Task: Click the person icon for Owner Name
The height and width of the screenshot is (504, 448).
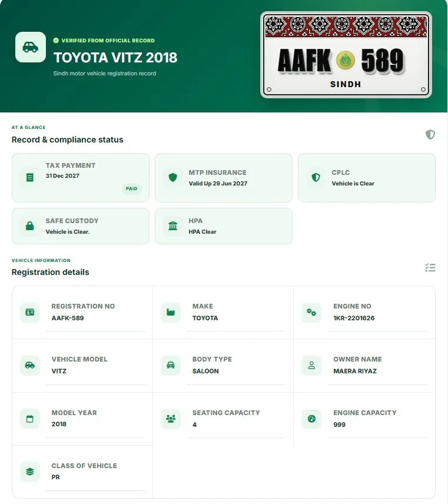Action: click(311, 365)
